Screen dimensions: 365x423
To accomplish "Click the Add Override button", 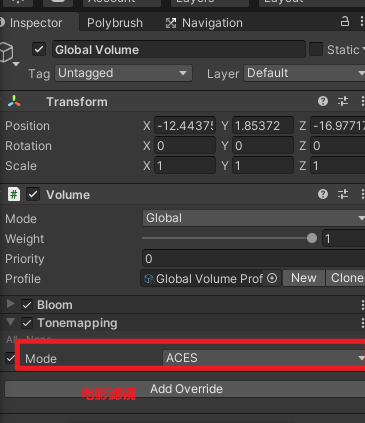I will coord(185,389).
